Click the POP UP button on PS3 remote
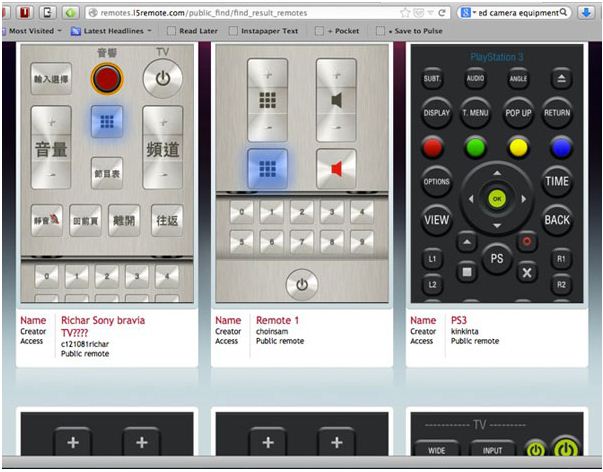The height and width of the screenshot is (472, 603). (x=518, y=113)
